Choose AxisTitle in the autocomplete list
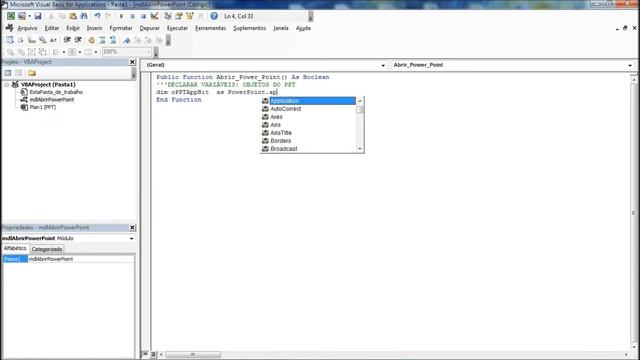Screen dimensions: 640x360 309,133
